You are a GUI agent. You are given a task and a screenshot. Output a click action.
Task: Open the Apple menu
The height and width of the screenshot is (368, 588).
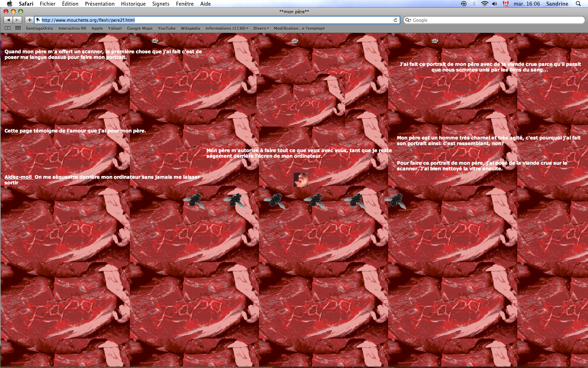tap(9, 4)
